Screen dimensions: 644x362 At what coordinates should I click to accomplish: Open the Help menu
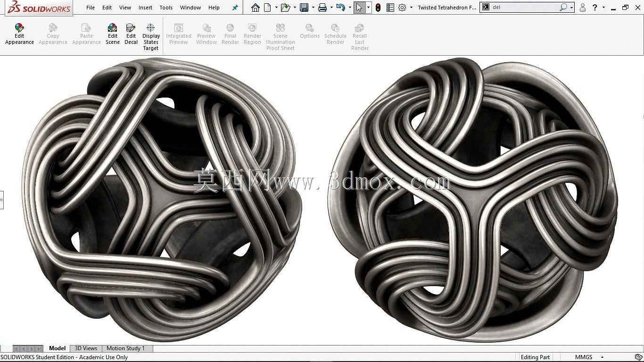pos(214,8)
